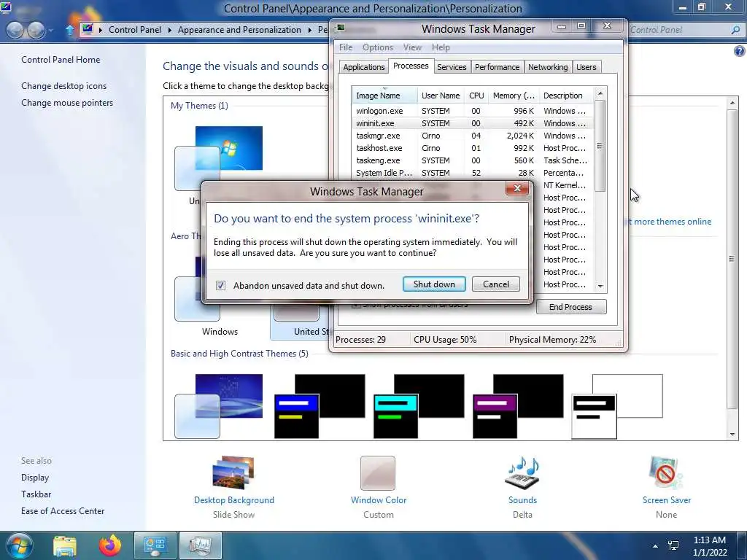Select High Contrast #1 theme with blue bar

[320, 405]
